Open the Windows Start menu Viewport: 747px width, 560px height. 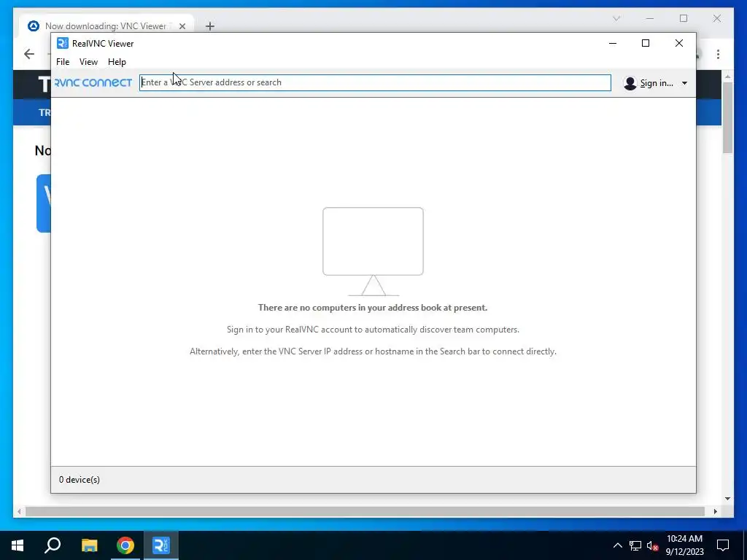coord(18,545)
